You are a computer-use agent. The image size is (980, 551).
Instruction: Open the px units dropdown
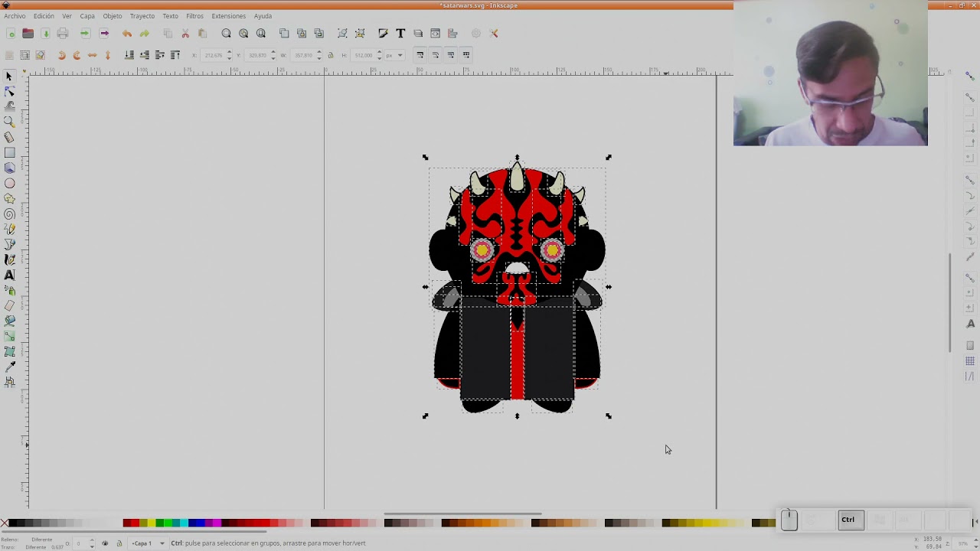[x=395, y=55]
